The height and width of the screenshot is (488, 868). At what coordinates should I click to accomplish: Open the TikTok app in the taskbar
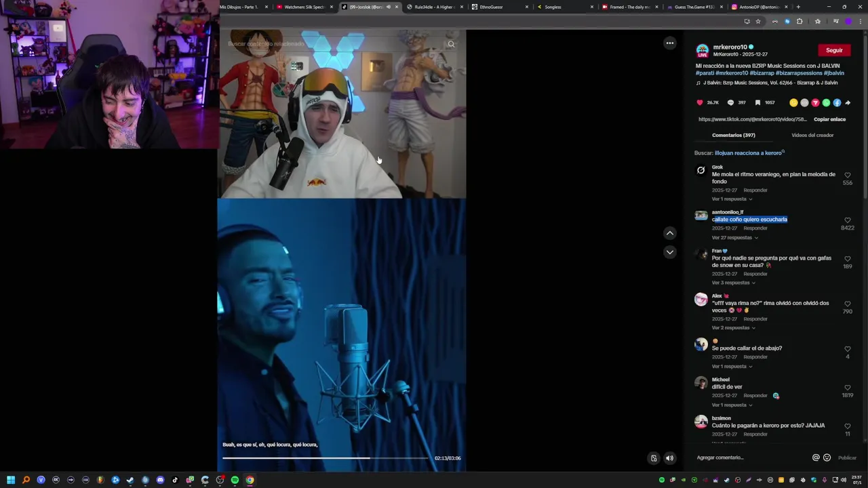[x=175, y=480]
